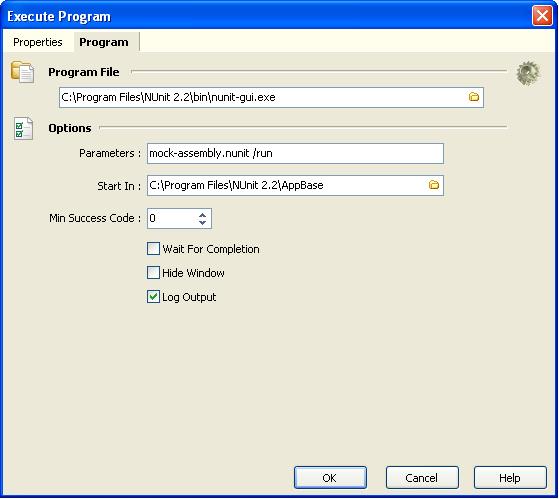Image resolution: width=559 pixels, height=499 pixels.
Task: Open Help for this dialog
Action: 510,478
